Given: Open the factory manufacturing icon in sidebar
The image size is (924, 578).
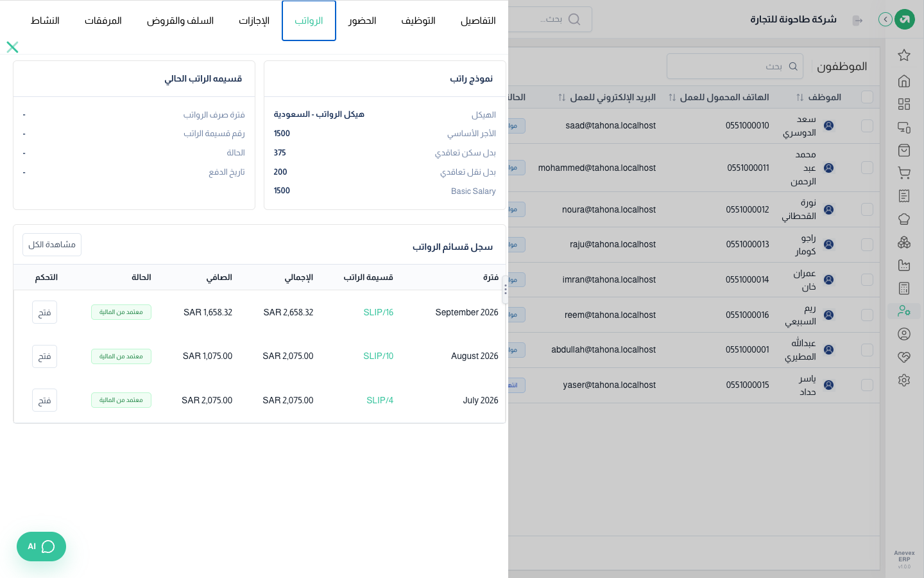Looking at the screenshot, I should click(904, 265).
